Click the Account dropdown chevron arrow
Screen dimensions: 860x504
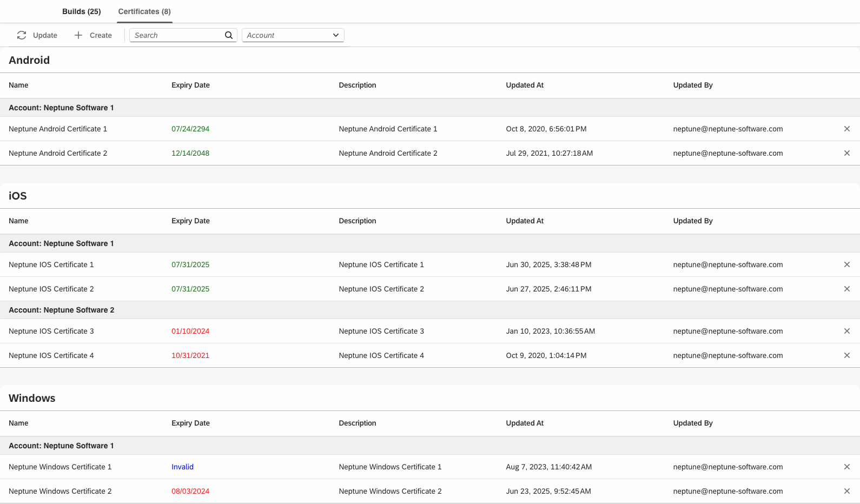336,35
